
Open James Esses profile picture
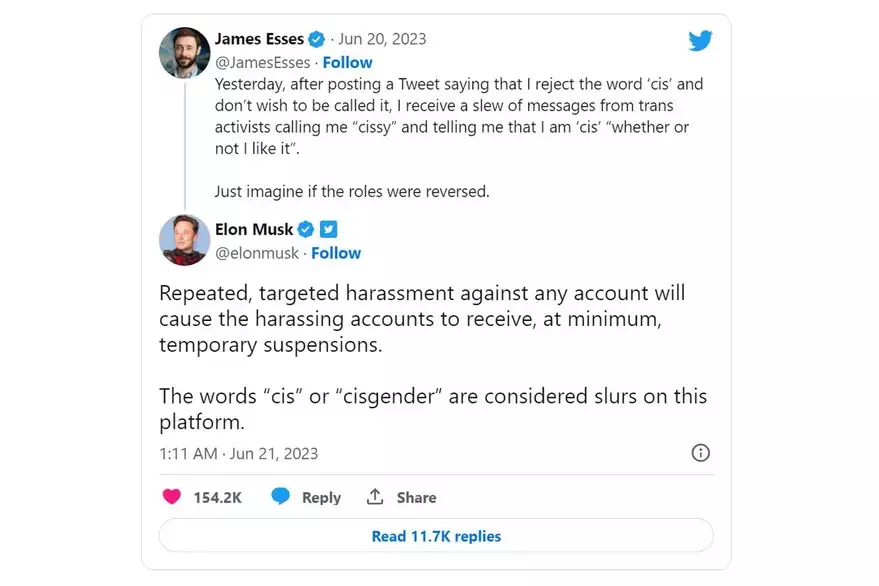(x=184, y=52)
